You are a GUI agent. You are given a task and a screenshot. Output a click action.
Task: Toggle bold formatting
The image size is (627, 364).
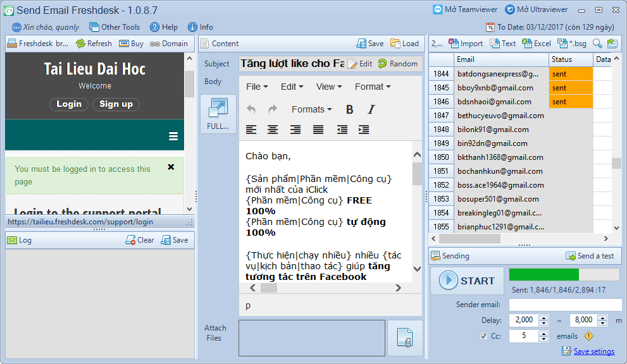(349, 109)
